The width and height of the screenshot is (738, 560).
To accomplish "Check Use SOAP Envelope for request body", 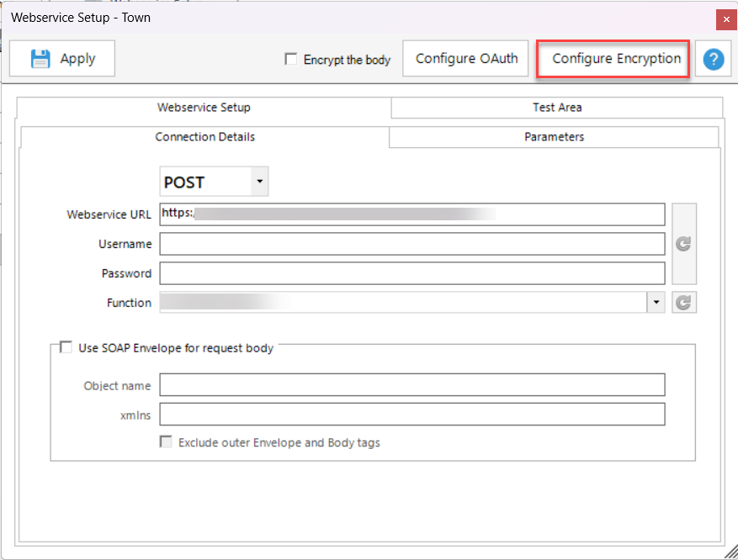I will [x=66, y=347].
